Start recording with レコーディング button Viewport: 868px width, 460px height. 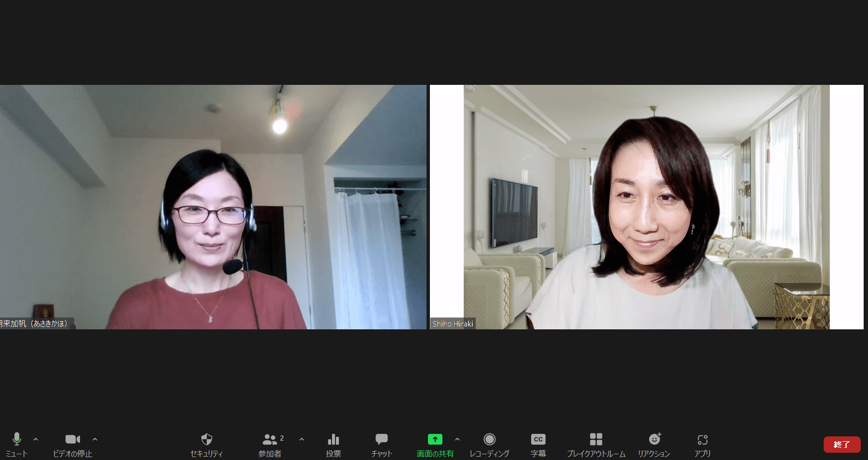click(489, 439)
